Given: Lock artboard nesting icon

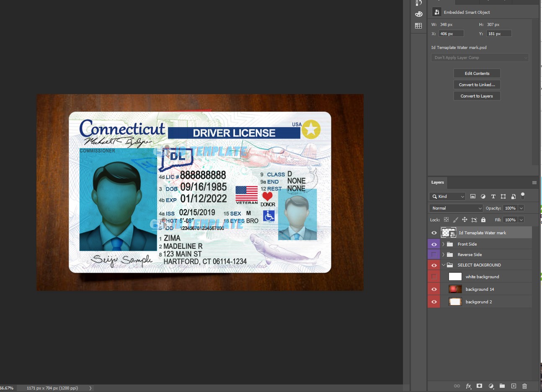Looking at the screenshot, I should 474,220.
